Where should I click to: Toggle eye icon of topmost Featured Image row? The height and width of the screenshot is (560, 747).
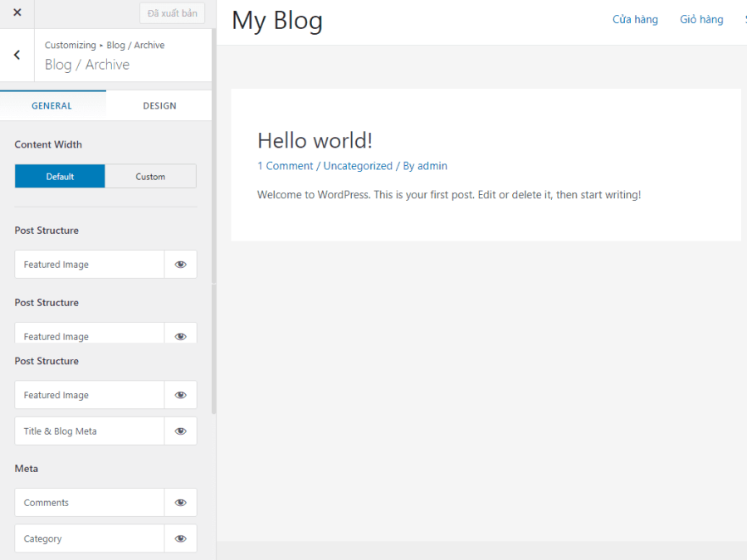[180, 265]
